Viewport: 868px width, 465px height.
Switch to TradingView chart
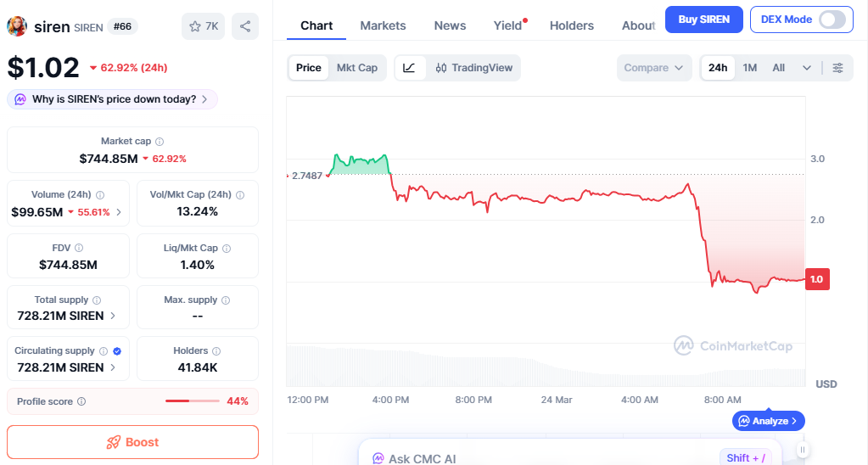coord(474,68)
